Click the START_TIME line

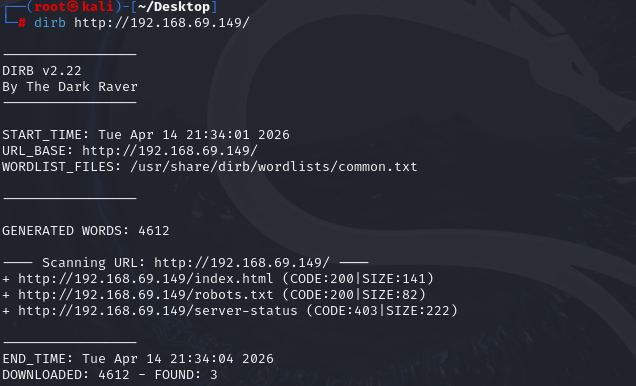[x=146, y=135]
